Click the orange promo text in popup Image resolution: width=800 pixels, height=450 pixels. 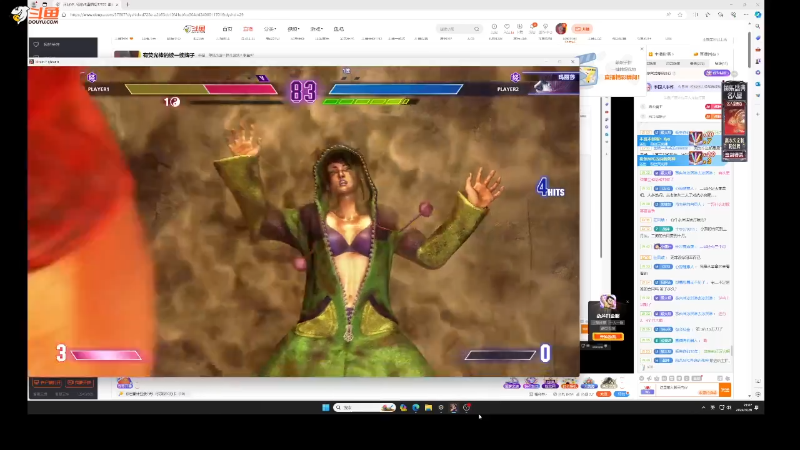[x=622, y=78]
